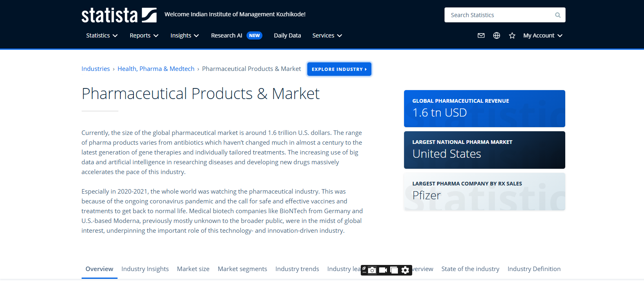Expand the Statistics dropdown menu
Image resolution: width=644 pixels, height=300 pixels.
(x=102, y=35)
